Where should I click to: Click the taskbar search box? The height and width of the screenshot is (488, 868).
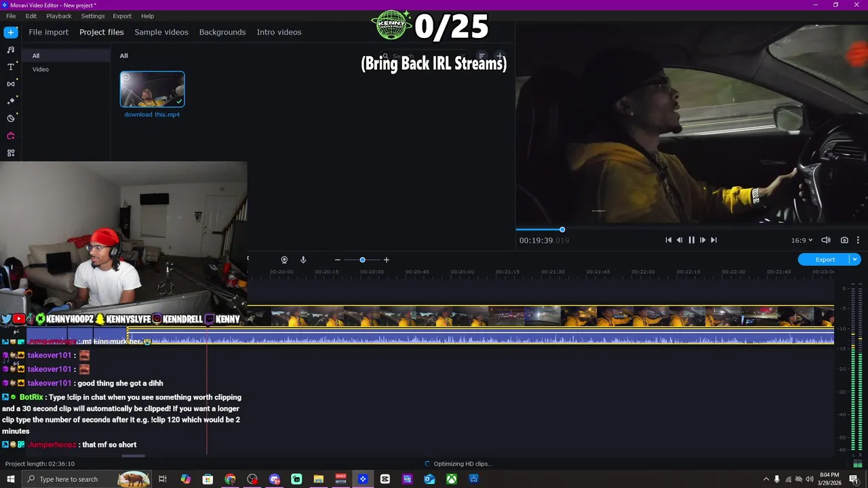[x=87, y=479]
